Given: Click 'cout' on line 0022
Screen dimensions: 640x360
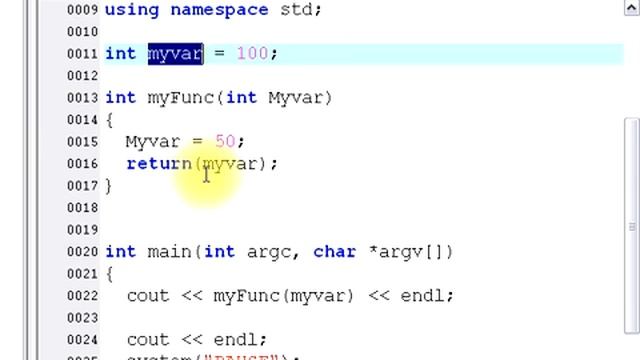Looking at the screenshot, I should point(148,296).
